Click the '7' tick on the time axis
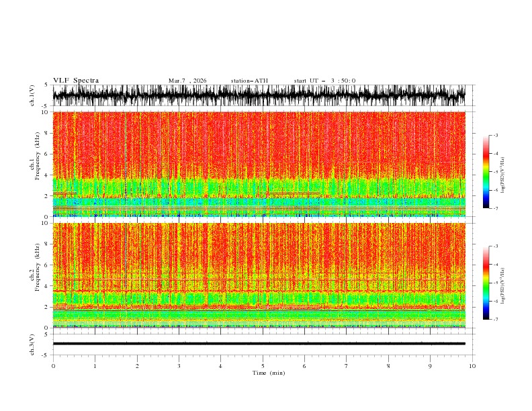This screenshot has width=532, height=411. [347, 366]
